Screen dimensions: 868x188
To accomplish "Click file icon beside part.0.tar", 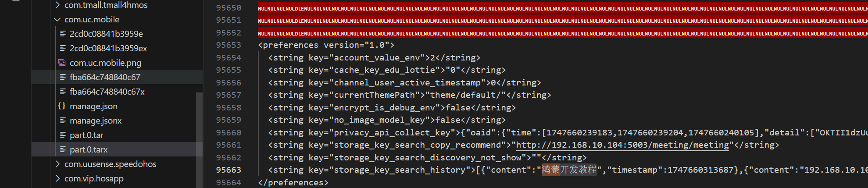I will [x=63, y=135].
